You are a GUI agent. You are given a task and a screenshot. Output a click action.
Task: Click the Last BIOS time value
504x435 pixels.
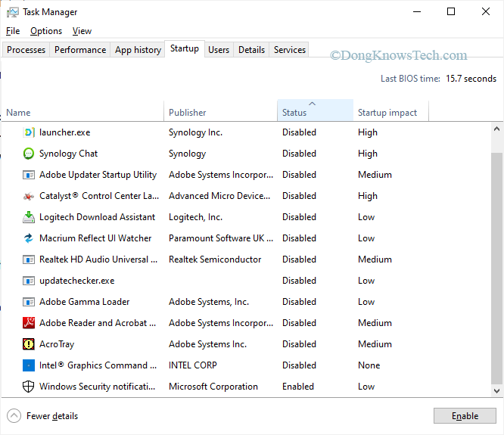[x=471, y=79]
